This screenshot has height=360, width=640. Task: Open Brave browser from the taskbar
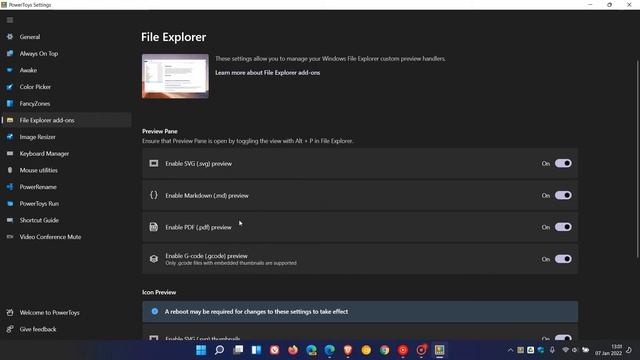348,350
